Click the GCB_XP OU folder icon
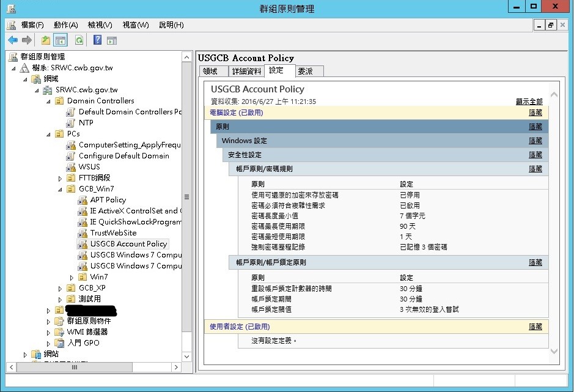Viewport: 574px width, 392px height. [x=71, y=288]
